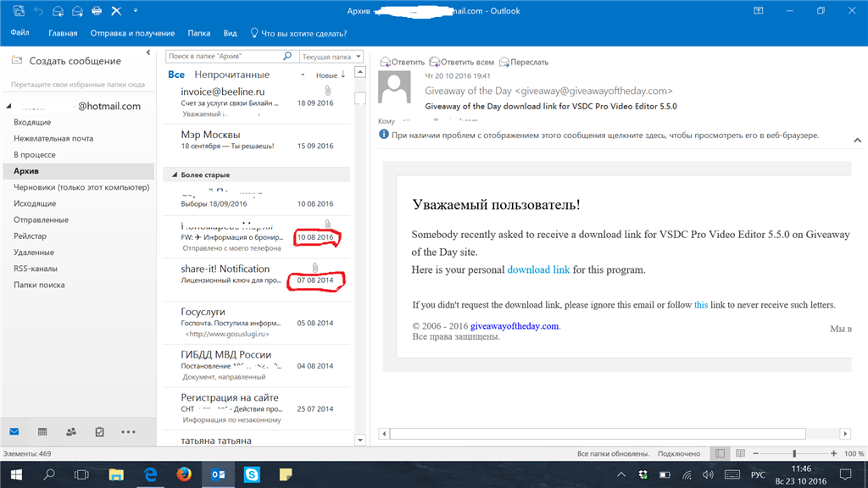This screenshot has width=868, height=488.
Task: Open the quick access toolbar customize arrow
Action: click(136, 10)
